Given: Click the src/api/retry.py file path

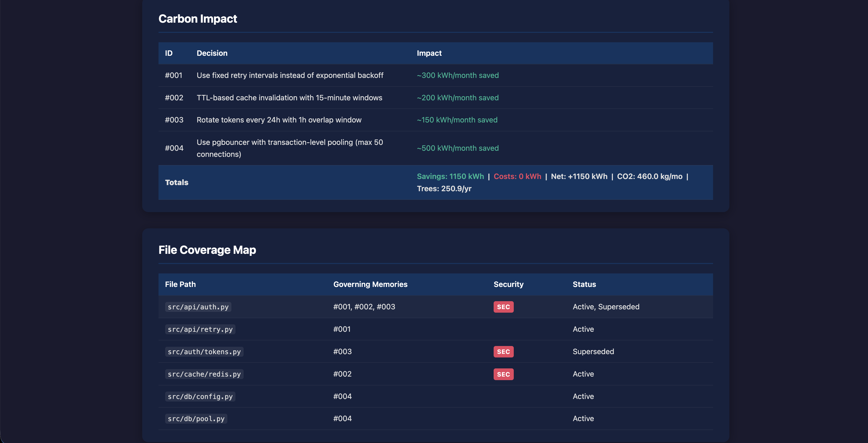Looking at the screenshot, I should click(x=200, y=329).
